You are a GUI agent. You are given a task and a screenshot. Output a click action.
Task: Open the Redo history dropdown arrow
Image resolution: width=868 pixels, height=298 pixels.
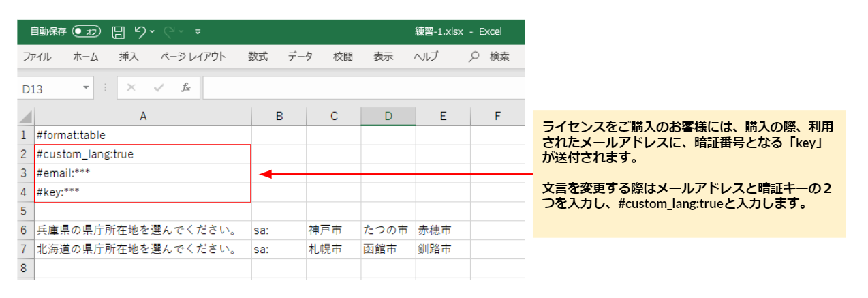(x=181, y=31)
